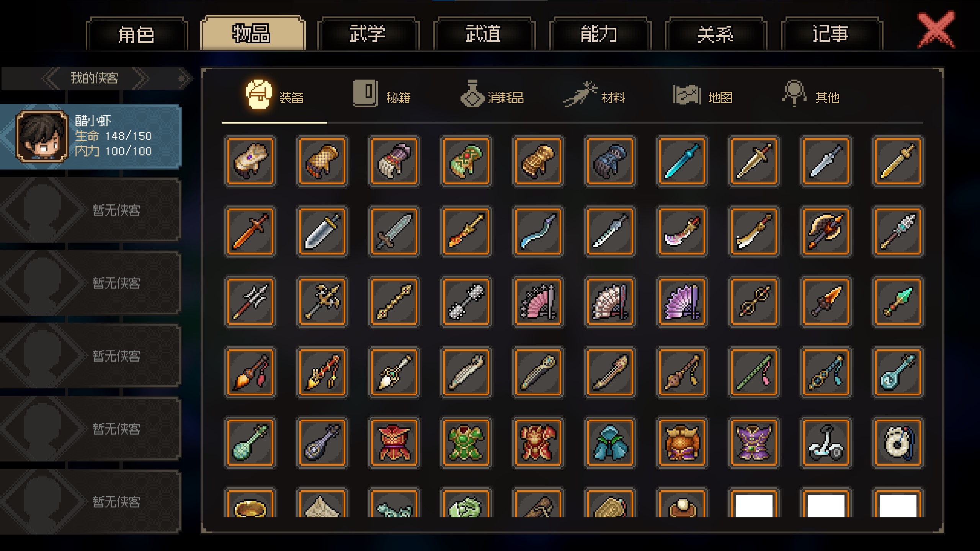The width and height of the screenshot is (980, 551).
Task: Select the pink folding fan item
Action: tap(538, 302)
